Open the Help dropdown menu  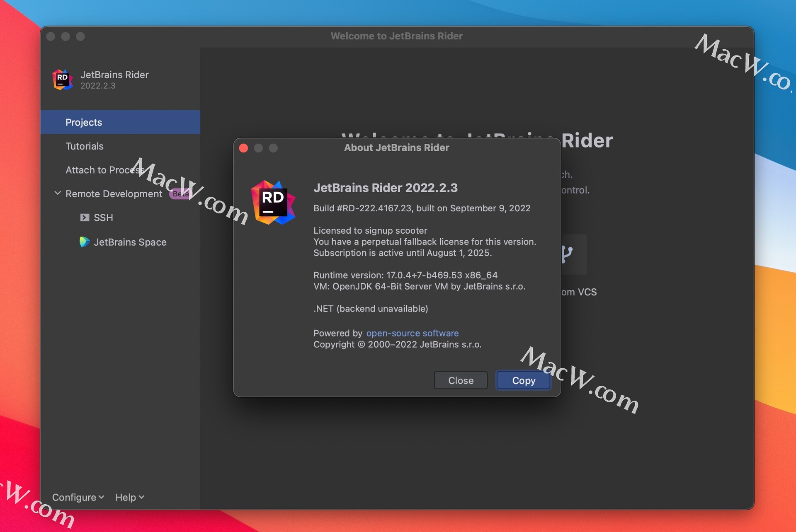pyautogui.click(x=130, y=497)
